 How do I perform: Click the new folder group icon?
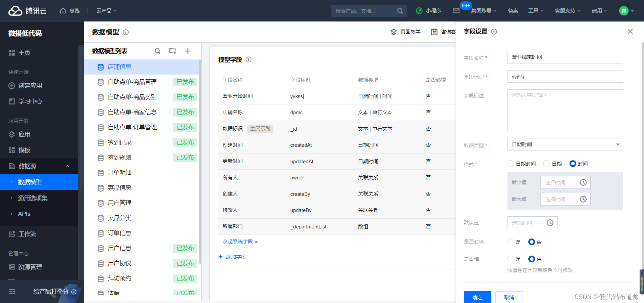coord(173,51)
